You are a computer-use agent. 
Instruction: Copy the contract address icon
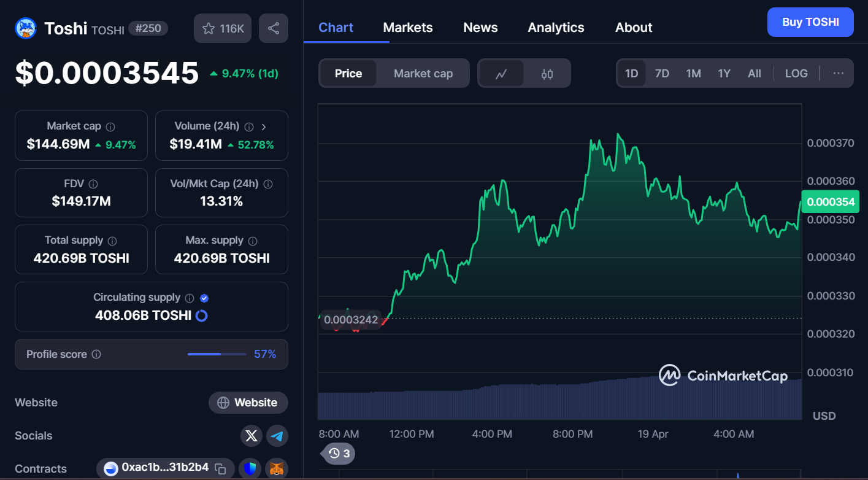[x=220, y=468]
